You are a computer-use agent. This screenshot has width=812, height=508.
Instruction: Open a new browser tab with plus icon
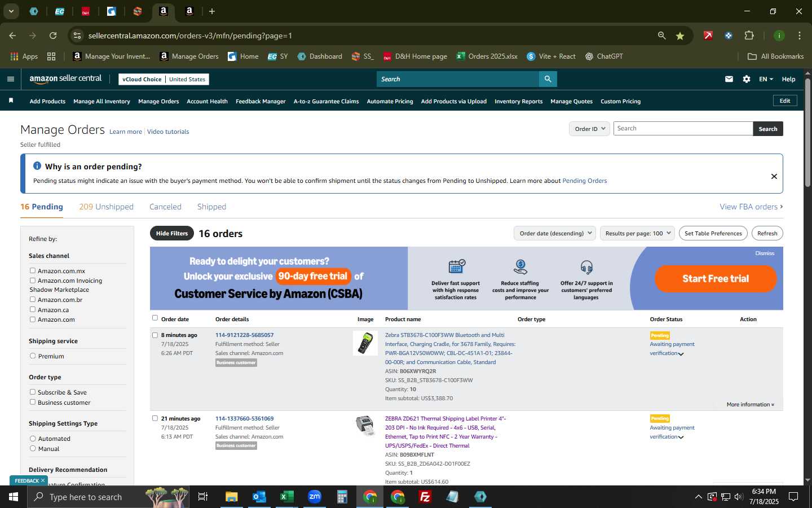(x=212, y=11)
